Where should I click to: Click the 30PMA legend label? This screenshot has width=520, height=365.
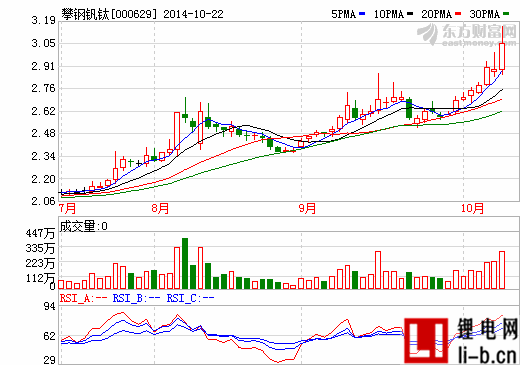tap(484, 14)
